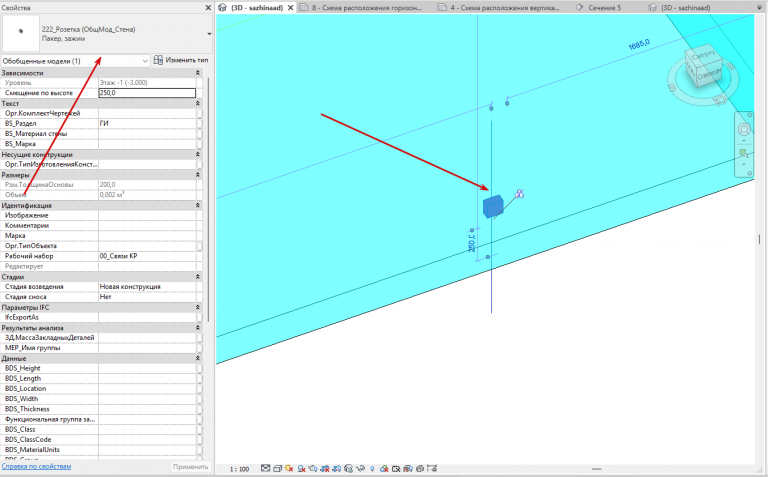Click the Применить button
The image size is (768, 477).
pos(191,467)
